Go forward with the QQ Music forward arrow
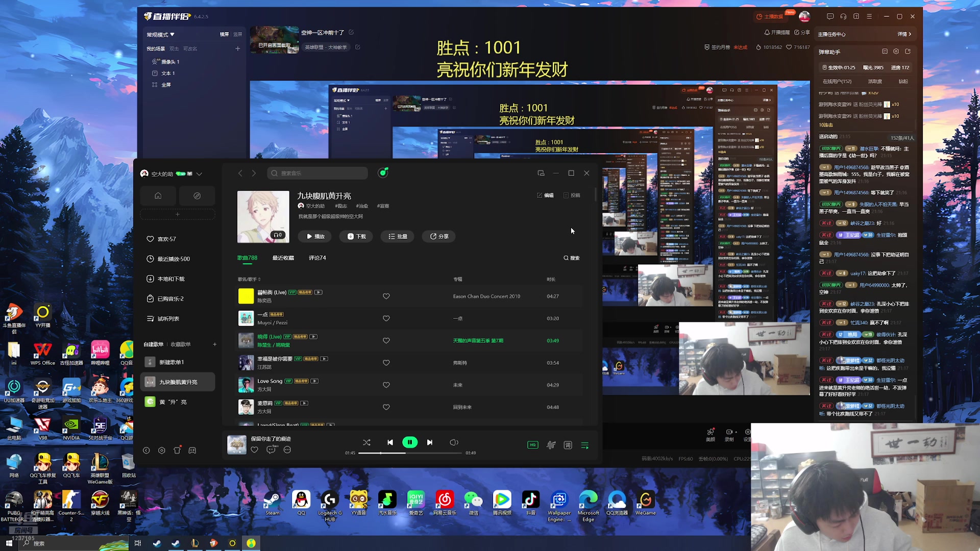 point(254,173)
